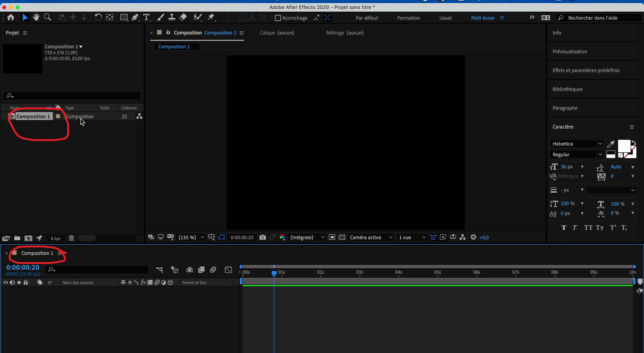Click the help search field
The image size is (644, 353).
[600, 18]
